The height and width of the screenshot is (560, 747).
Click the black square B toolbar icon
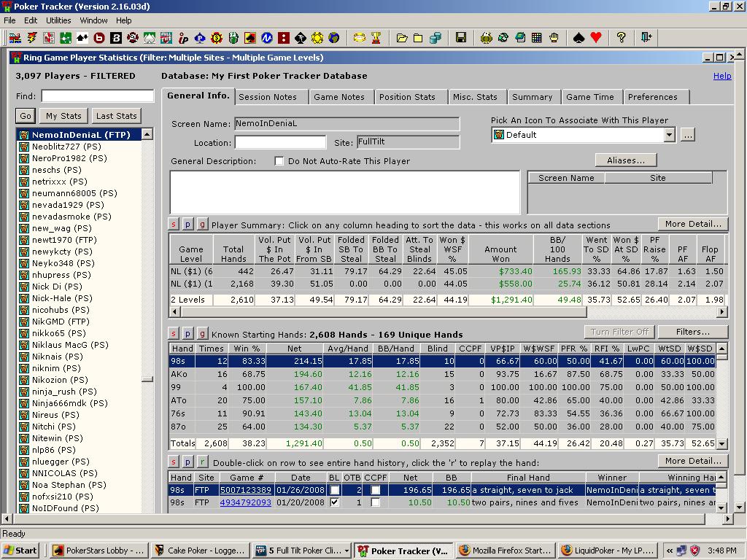116,38
